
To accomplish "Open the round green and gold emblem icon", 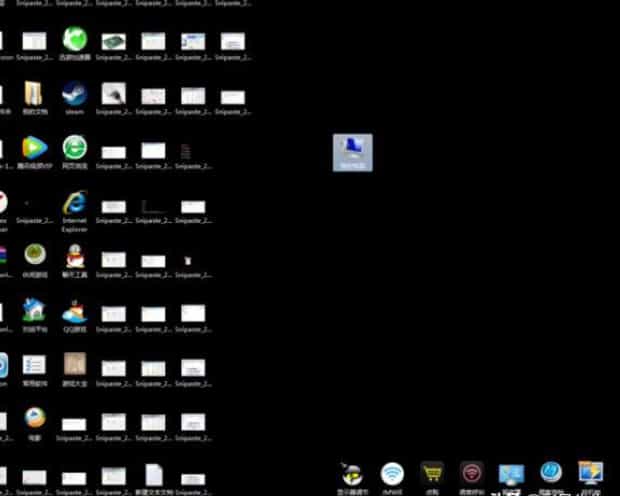I will tap(35, 254).
